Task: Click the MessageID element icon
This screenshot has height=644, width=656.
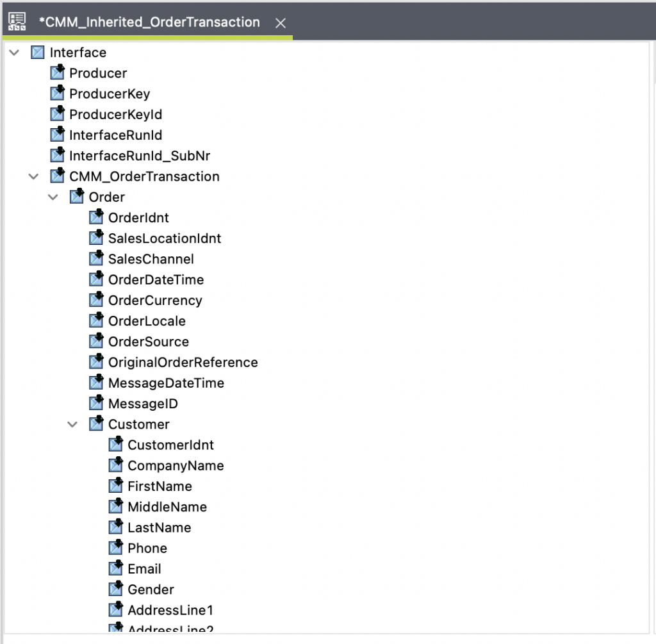Action: pos(96,402)
